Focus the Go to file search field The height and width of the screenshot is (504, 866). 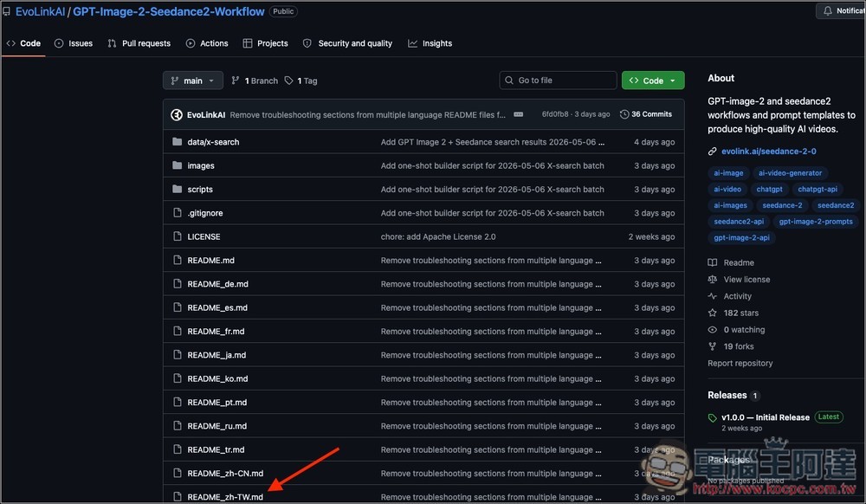(x=558, y=80)
